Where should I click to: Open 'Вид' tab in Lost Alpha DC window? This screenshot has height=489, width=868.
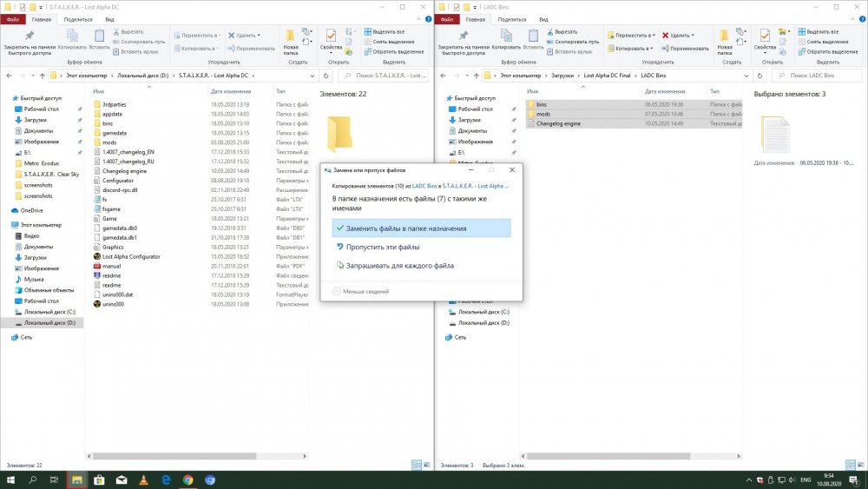click(109, 18)
